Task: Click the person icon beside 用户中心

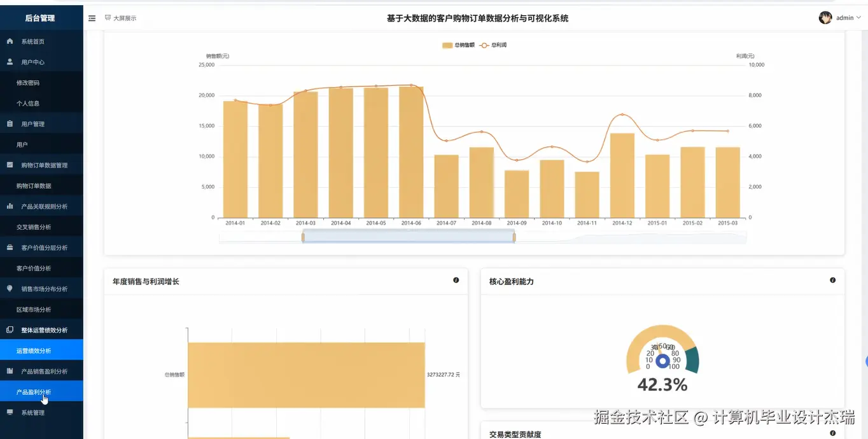Action: tap(10, 62)
